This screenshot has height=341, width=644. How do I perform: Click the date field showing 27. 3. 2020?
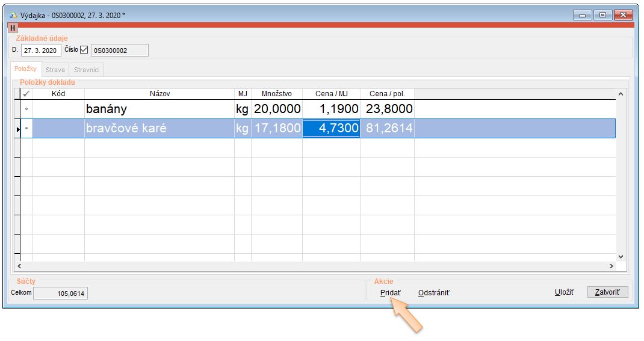click(40, 51)
